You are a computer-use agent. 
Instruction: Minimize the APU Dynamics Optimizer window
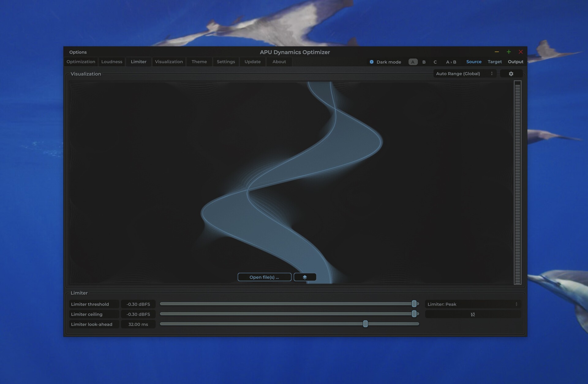click(497, 52)
